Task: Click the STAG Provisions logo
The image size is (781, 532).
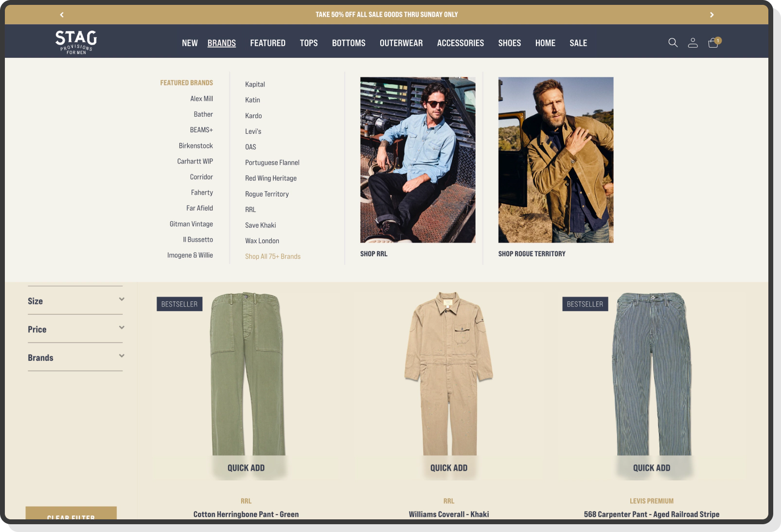Action: pos(76,42)
